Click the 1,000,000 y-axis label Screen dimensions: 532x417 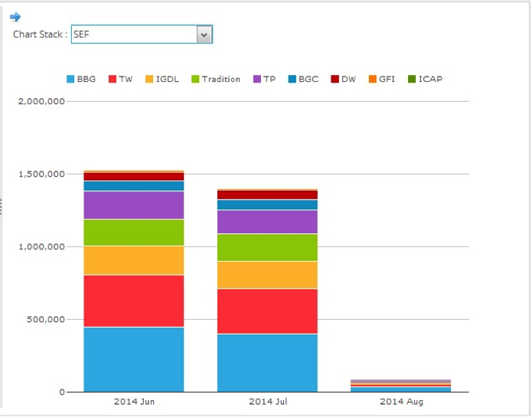(x=41, y=247)
